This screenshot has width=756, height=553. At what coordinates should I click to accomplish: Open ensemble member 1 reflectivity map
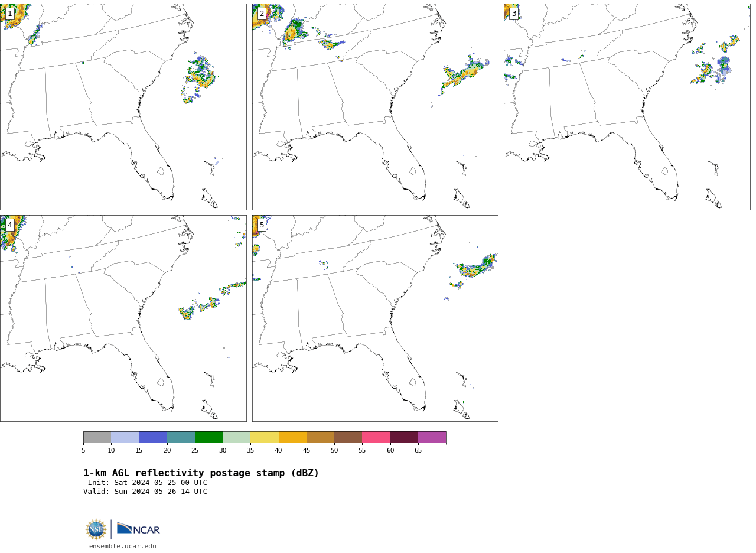(x=123, y=107)
